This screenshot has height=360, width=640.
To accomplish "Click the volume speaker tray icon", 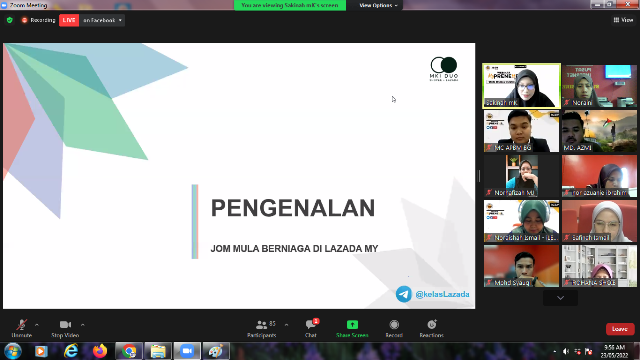I will click(566, 351).
